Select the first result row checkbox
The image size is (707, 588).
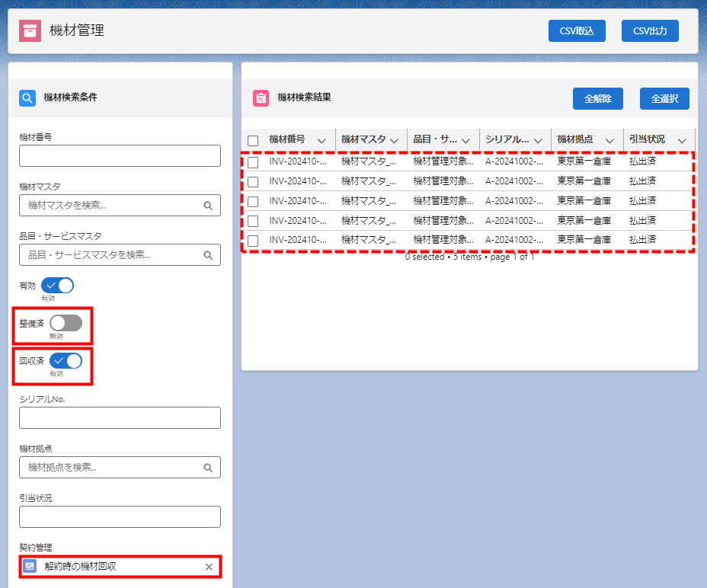coord(253,162)
